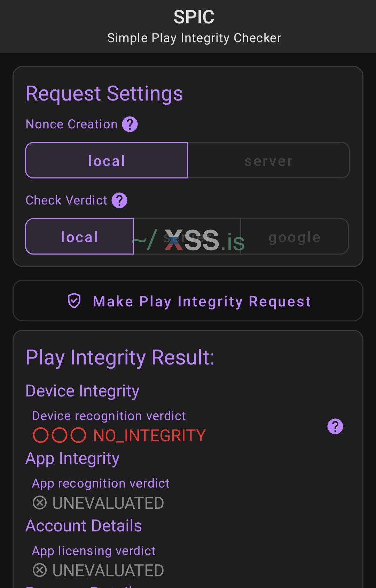The height and width of the screenshot is (588, 376).
Task: Switch Nonce Creation to server
Action: coord(268,160)
